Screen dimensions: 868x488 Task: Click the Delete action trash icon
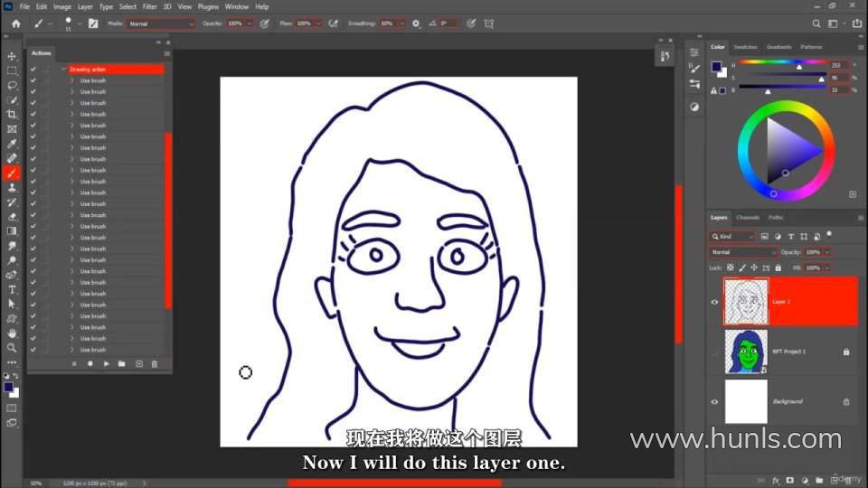pos(155,363)
